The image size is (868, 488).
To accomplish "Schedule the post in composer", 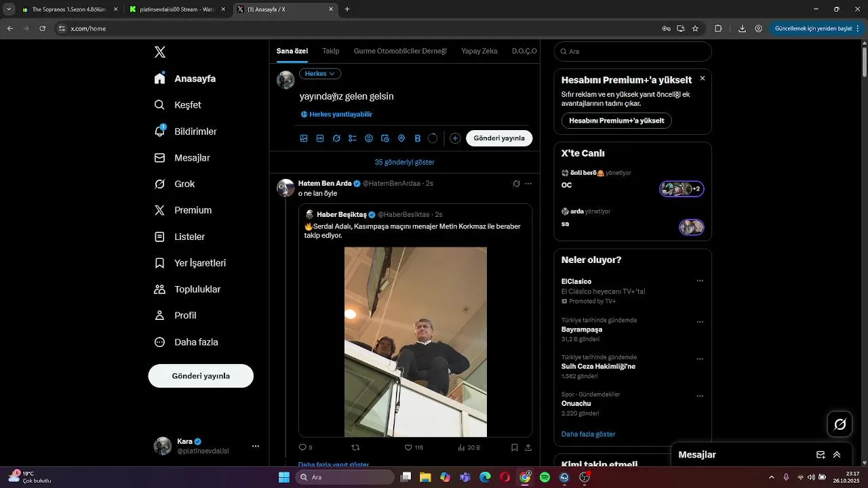I will 385,138.
